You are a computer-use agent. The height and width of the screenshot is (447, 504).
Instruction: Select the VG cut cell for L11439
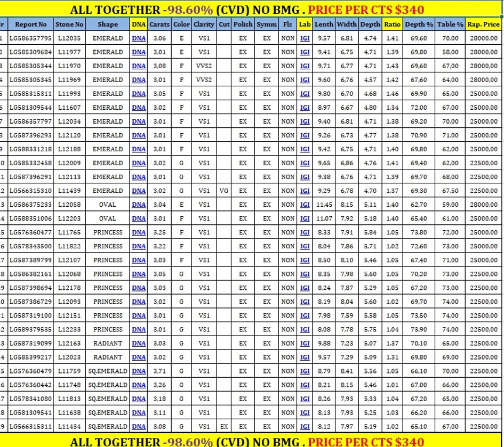click(224, 191)
